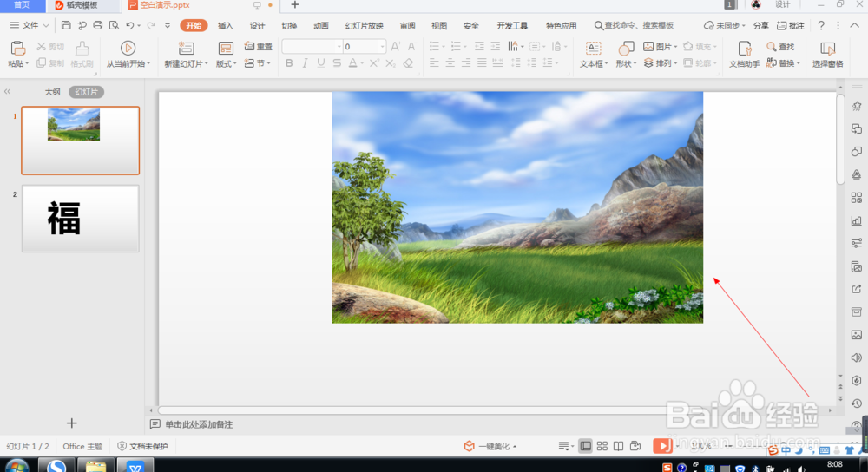This screenshot has width=868, height=472.
Task: Click the Shapes (形状) icon
Action: (626, 48)
